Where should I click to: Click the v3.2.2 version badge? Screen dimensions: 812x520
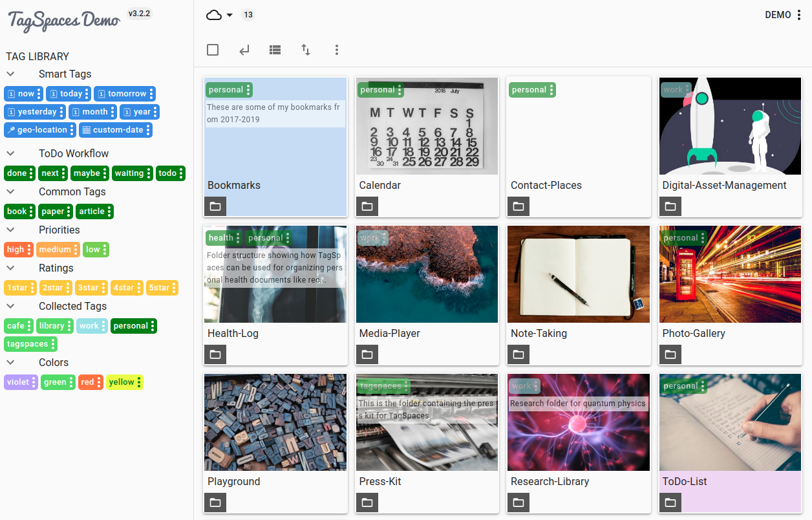click(139, 13)
